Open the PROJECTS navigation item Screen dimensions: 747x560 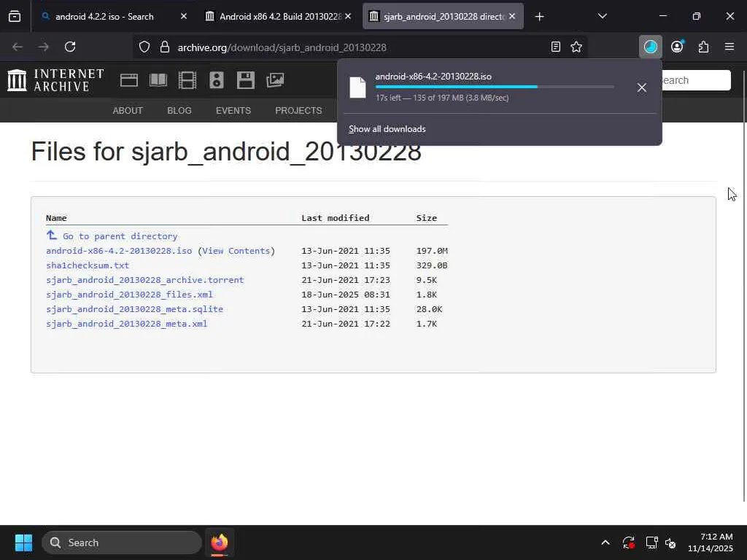[x=298, y=111]
